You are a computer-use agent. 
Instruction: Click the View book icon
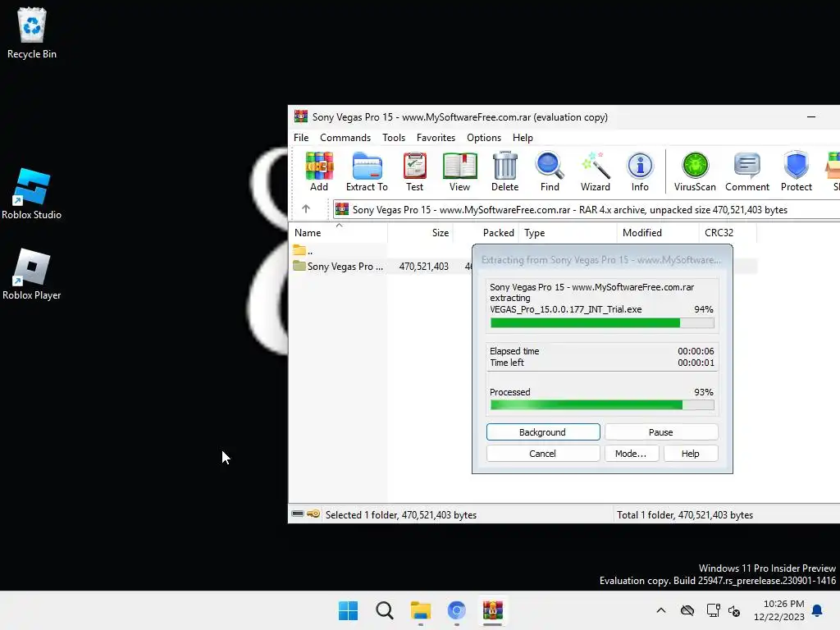click(x=459, y=171)
